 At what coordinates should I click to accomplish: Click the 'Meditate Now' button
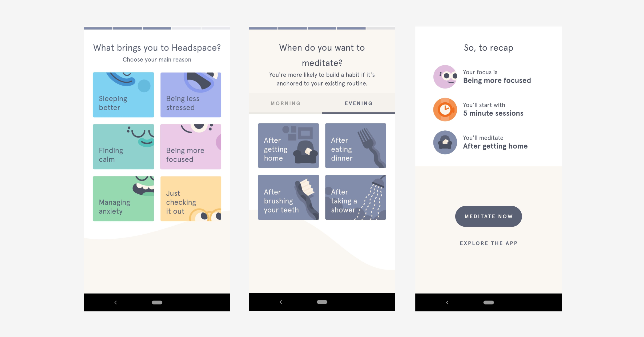click(x=489, y=216)
